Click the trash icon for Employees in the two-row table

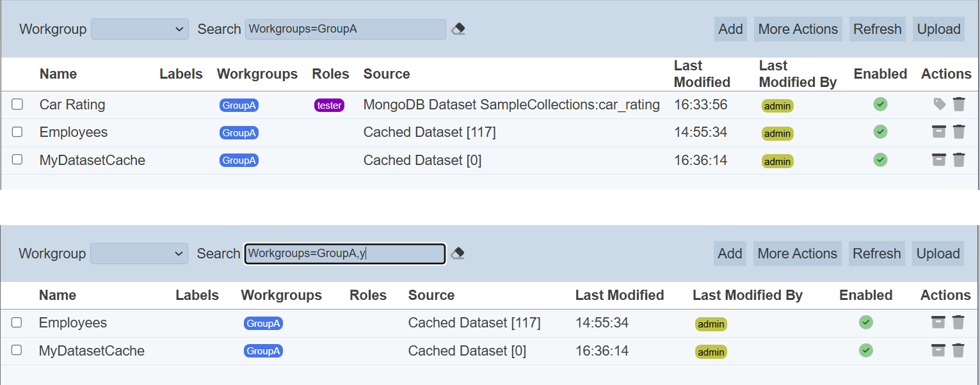tap(958, 322)
